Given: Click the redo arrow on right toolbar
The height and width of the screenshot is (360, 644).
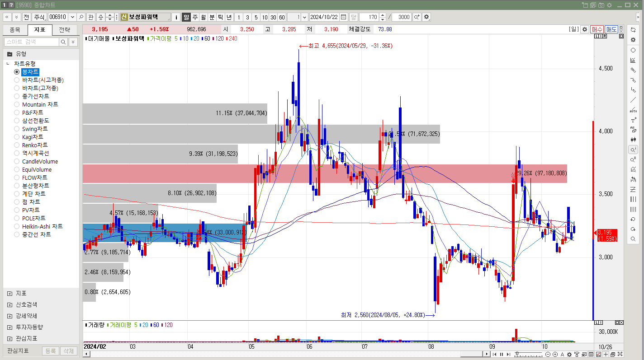Looking at the screenshot, I should click(633, 229).
